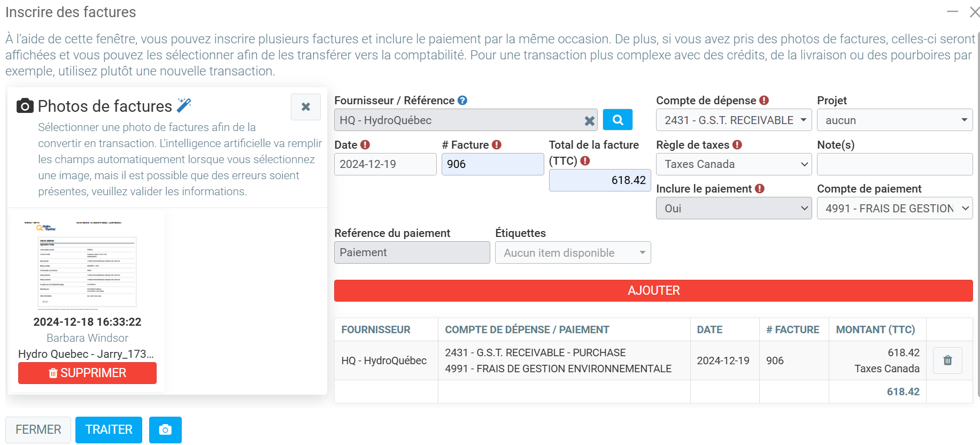The image size is (980, 445).
Task: Open help for Fournisseur / Référence
Action: [x=462, y=101]
